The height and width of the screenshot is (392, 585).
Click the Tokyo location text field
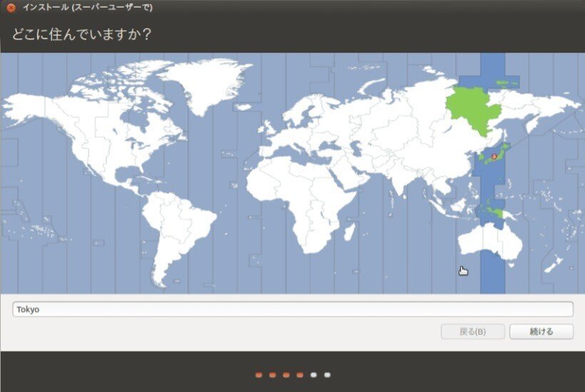292,309
